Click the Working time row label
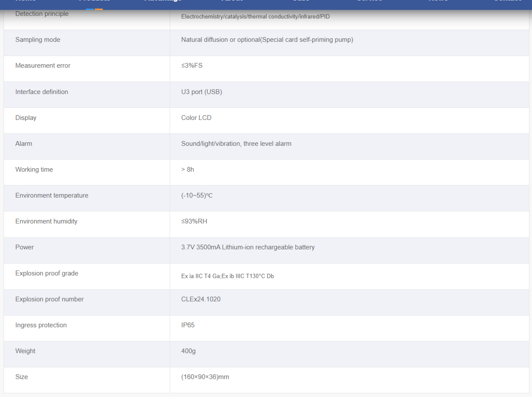This screenshot has height=397, width=532. pyautogui.click(x=34, y=170)
